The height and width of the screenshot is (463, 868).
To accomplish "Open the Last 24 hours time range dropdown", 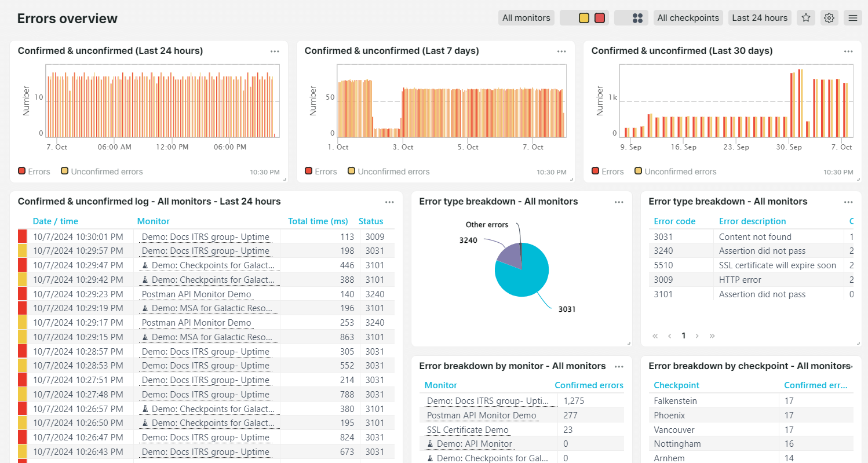I will click(x=760, y=18).
